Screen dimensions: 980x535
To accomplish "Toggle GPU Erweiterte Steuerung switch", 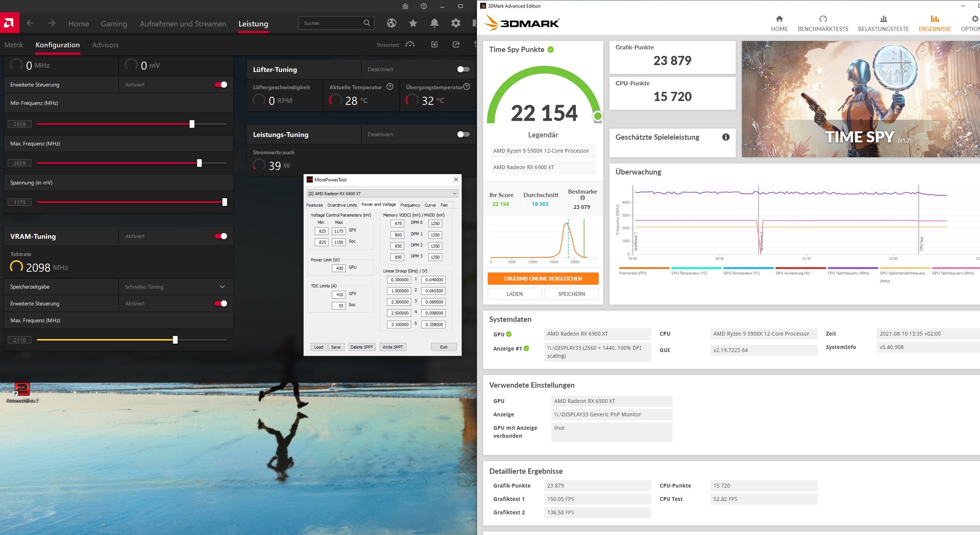I will (221, 85).
